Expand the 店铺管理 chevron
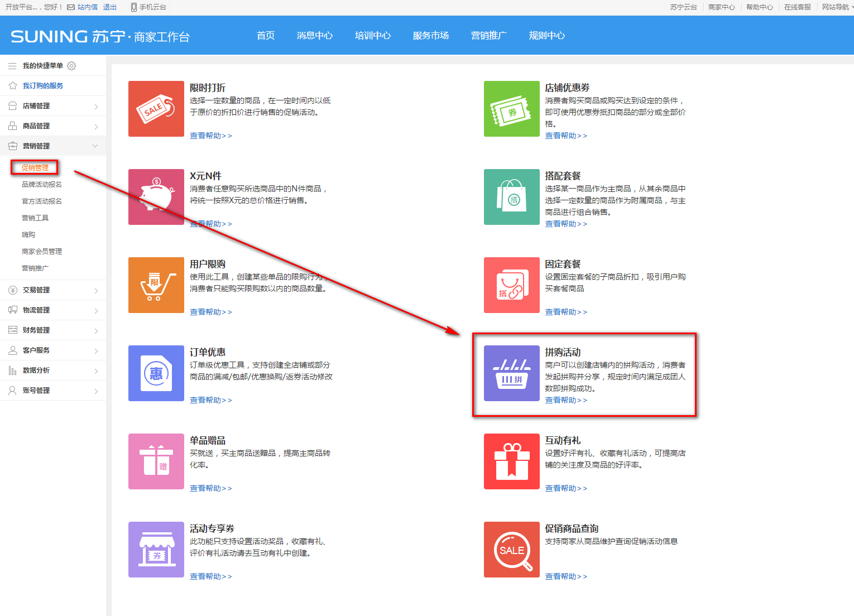This screenshot has height=616, width=854. tap(96, 107)
